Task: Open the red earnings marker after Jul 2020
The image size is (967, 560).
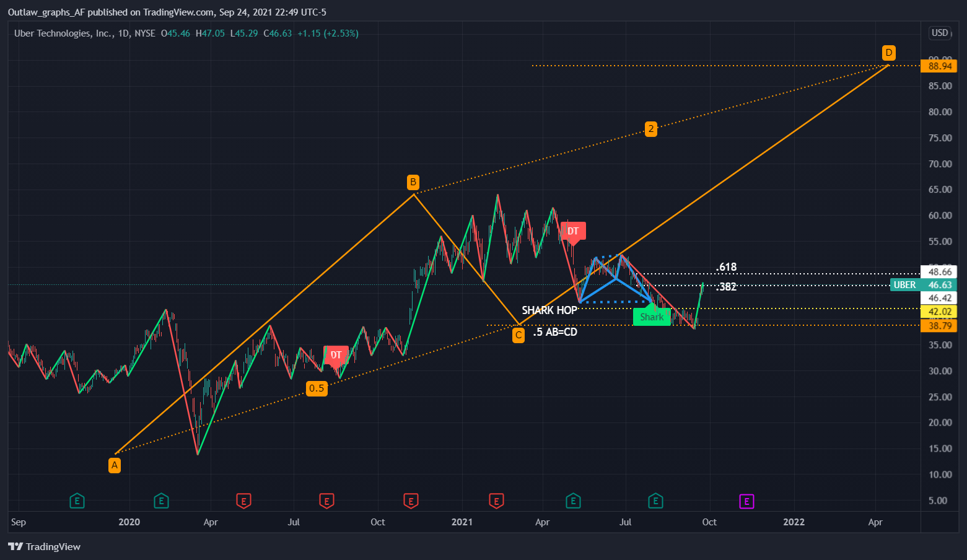Action: [x=326, y=501]
